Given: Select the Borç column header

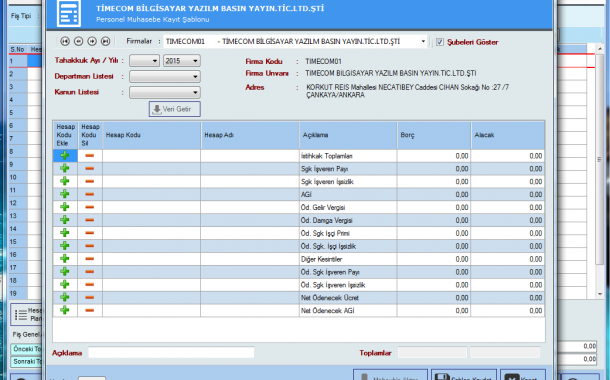Looking at the screenshot, I should tap(434, 135).
